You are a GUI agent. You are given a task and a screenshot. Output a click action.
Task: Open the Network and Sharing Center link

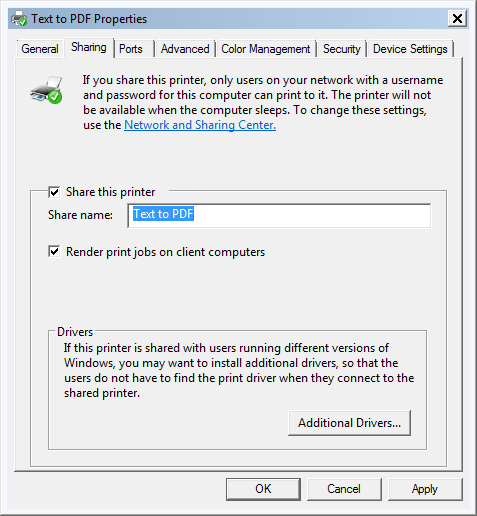point(200,125)
